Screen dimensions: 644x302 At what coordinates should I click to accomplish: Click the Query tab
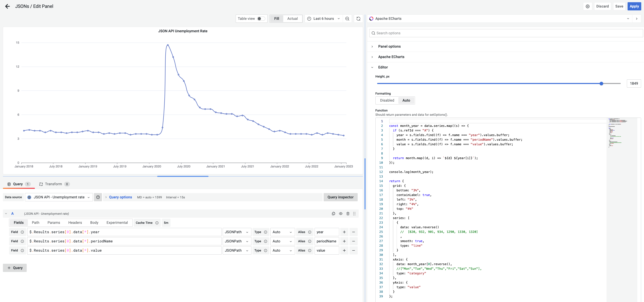tap(18, 184)
